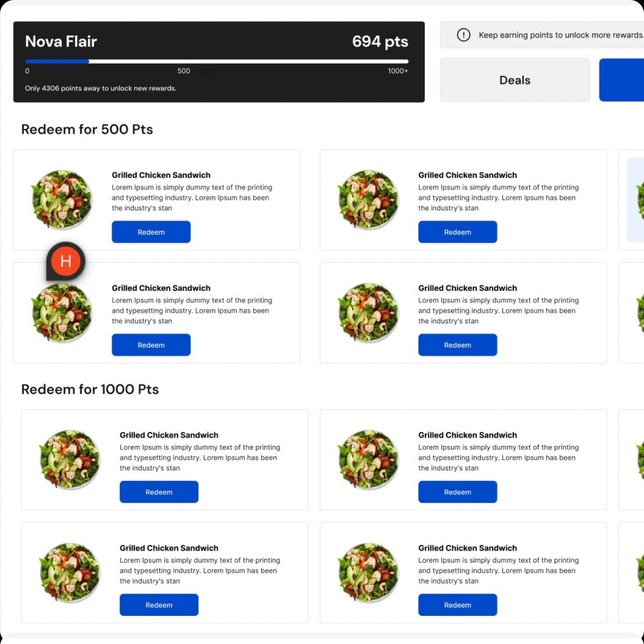644x644 pixels.
Task: Click the 694 pts balance in the header
Action: pos(380,42)
